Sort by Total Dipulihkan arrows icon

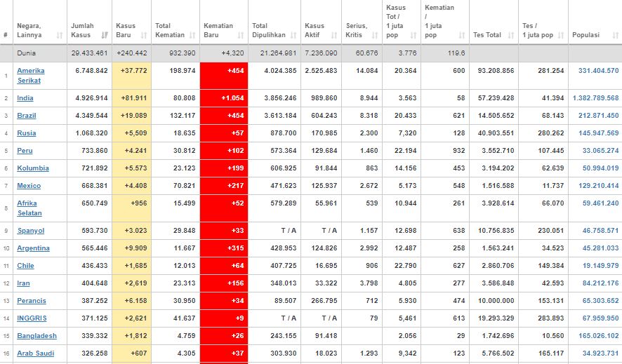pos(293,35)
